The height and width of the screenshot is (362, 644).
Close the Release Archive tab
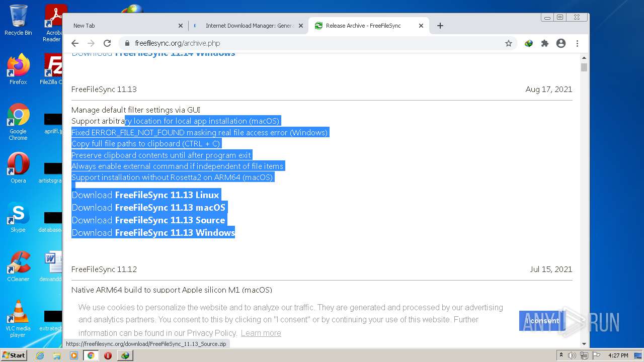pos(421,26)
